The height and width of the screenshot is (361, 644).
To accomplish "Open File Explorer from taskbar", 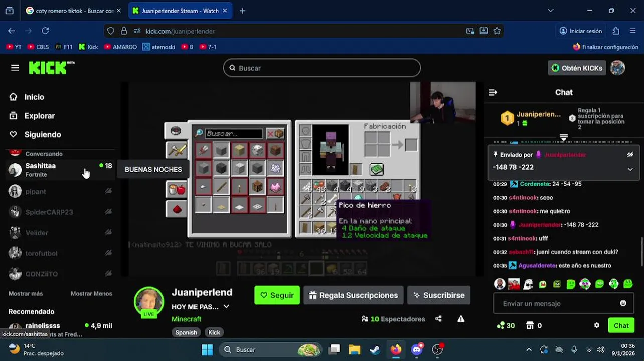I will (x=354, y=349).
